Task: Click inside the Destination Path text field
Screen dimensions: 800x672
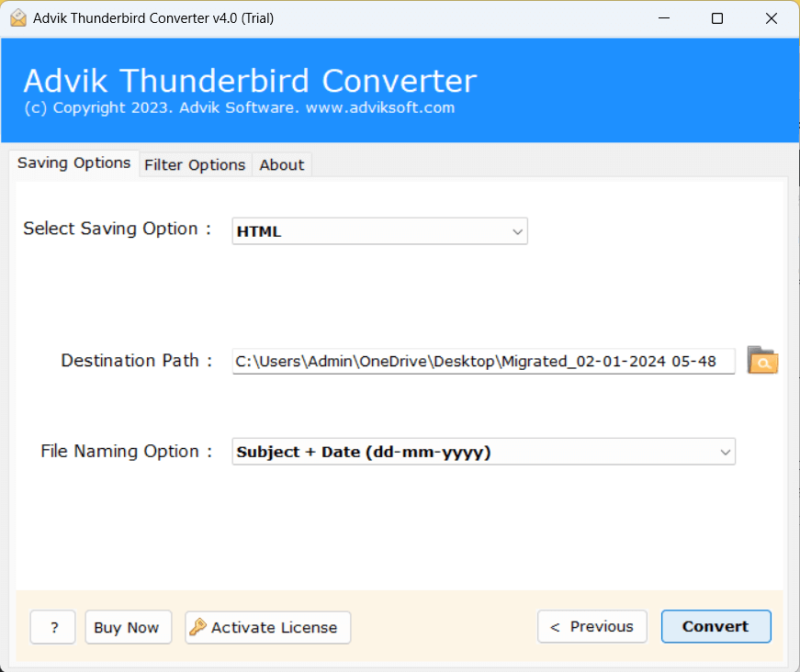Action: (483, 361)
